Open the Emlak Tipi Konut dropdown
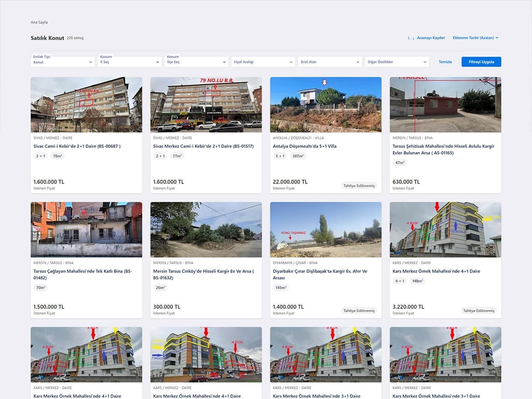The height and width of the screenshot is (399, 532). click(63, 62)
